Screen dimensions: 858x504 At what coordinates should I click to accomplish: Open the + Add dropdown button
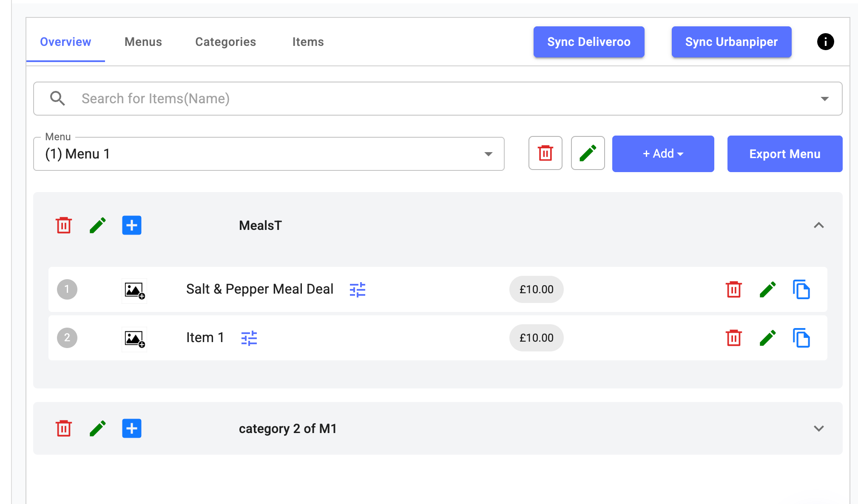point(663,154)
